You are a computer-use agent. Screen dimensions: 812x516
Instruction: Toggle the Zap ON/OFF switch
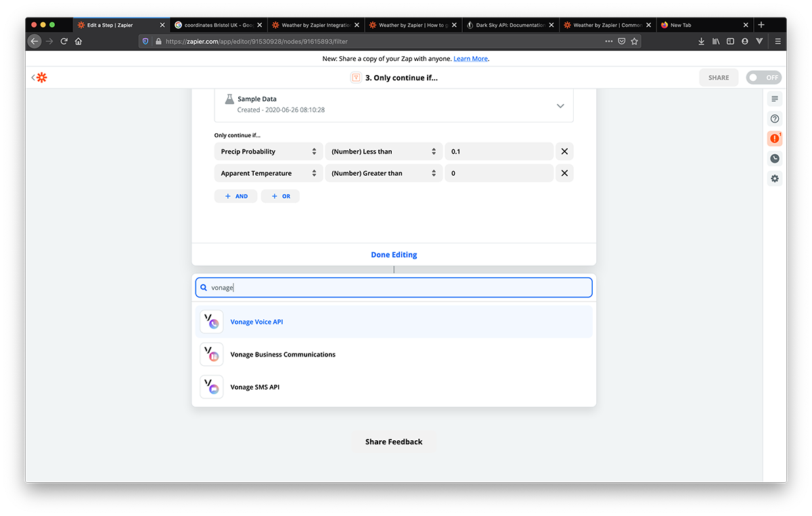point(764,78)
